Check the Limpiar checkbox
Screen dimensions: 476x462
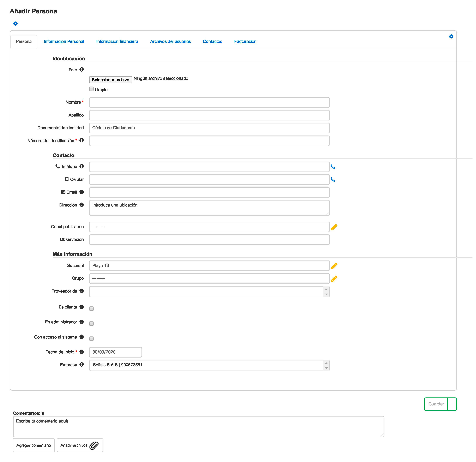pos(91,89)
